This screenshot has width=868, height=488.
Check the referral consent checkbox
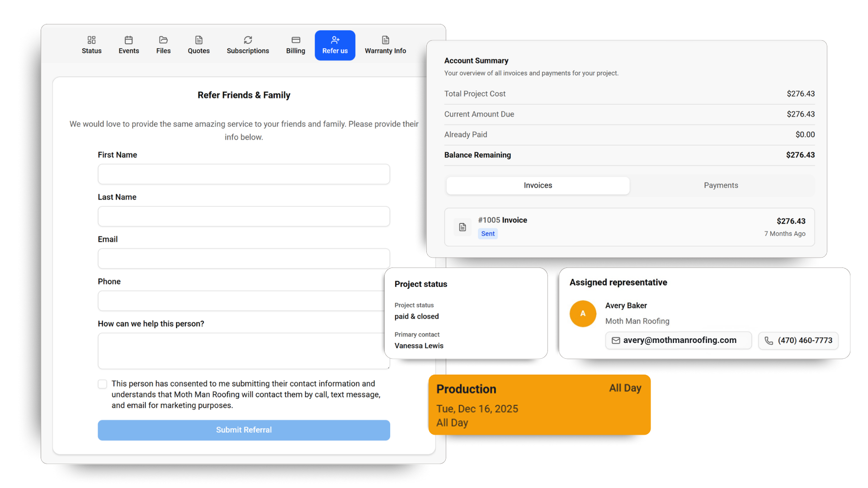[x=103, y=384]
